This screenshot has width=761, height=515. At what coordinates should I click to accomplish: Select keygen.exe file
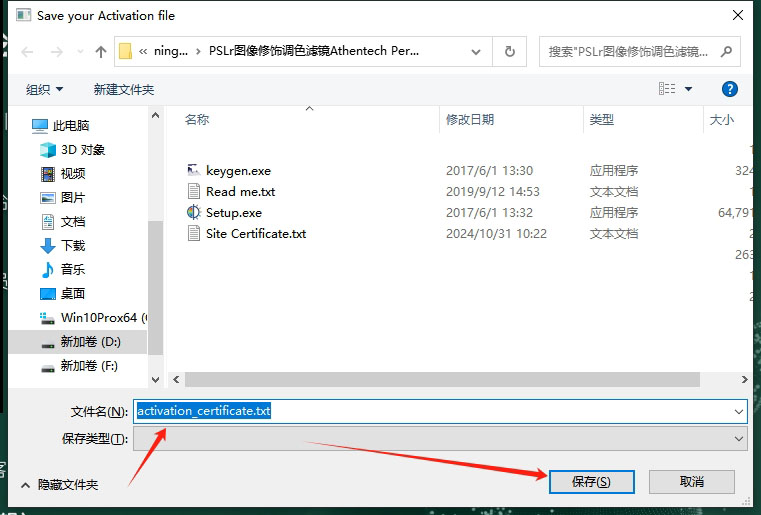point(238,171)
